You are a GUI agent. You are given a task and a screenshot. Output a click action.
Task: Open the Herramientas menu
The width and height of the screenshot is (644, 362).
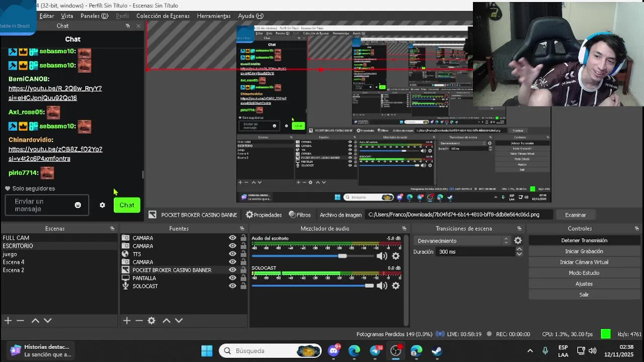pyautogui.click(x=214, y=16)
